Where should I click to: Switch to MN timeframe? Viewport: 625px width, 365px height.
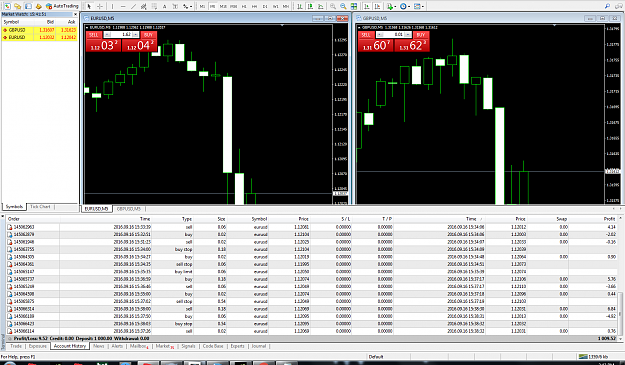pos(286,6)
